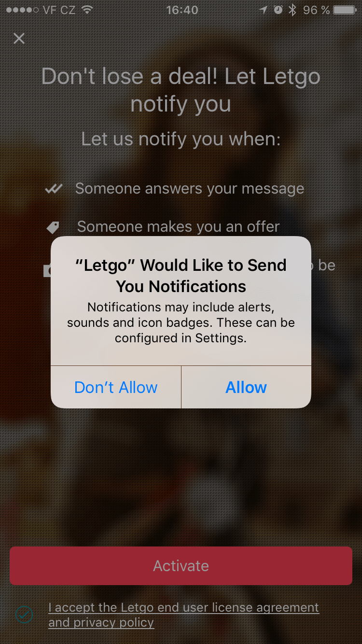Tap 'Someone answers your message' text
The width and height of the screenshot is (362, 644).
coord(190,188)
